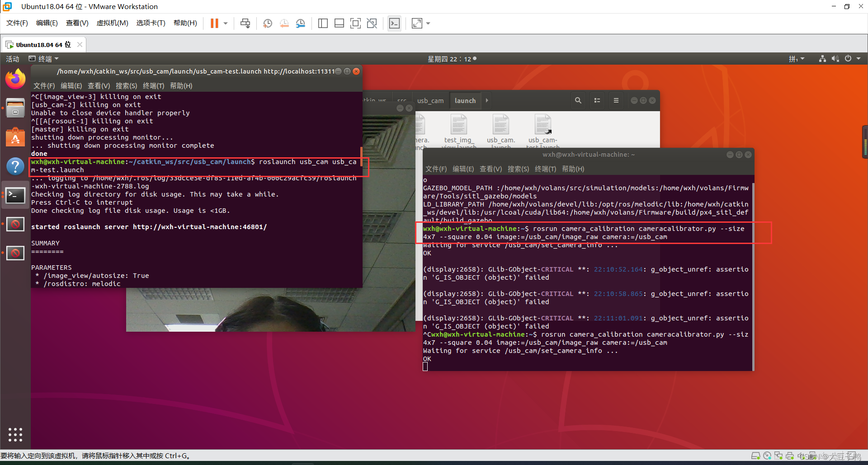Click VMware printer status icon

[x=790, y=456]
